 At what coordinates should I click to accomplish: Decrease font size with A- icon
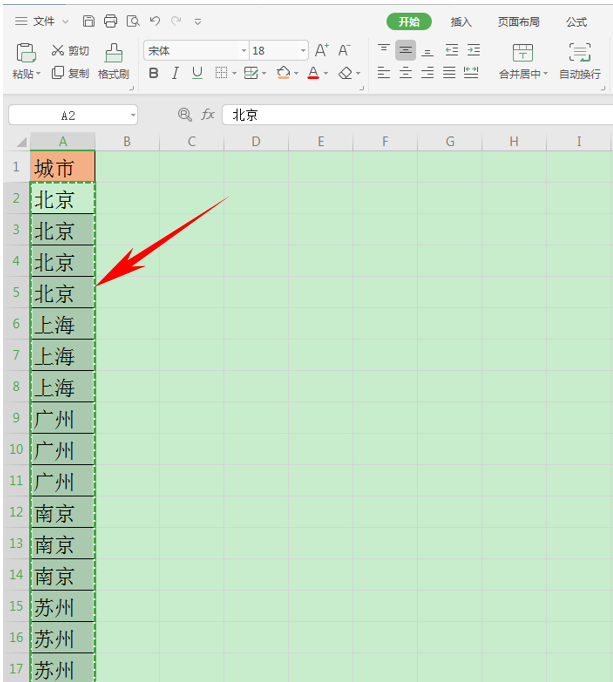344,50
